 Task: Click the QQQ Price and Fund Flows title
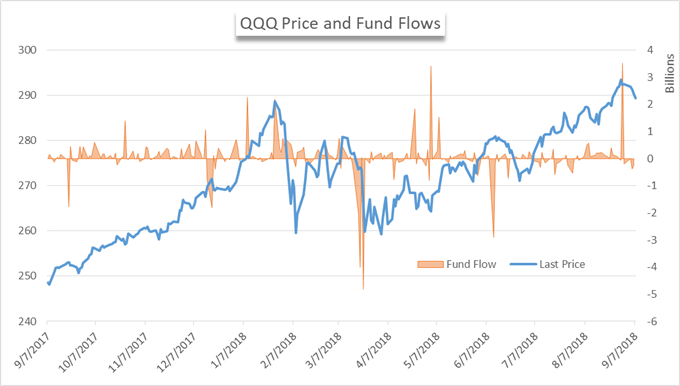pos(340,23)
